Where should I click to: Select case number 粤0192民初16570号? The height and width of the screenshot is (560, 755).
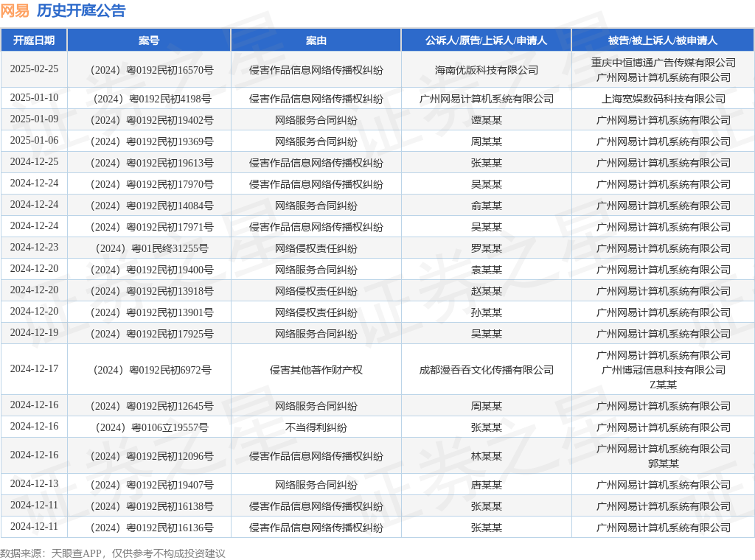152,70
